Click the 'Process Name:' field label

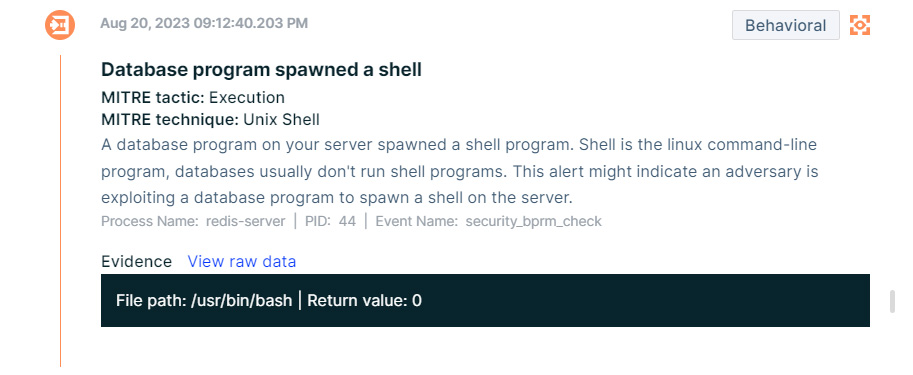point(151,221)
